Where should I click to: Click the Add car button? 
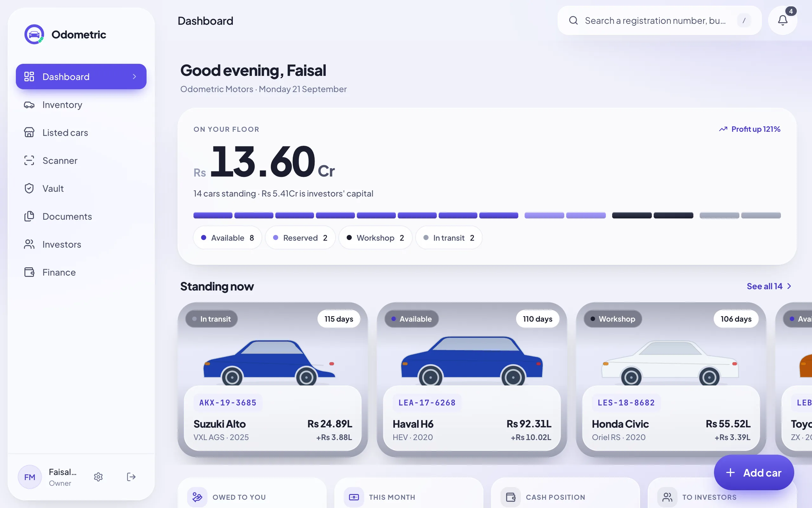[754, 472]
